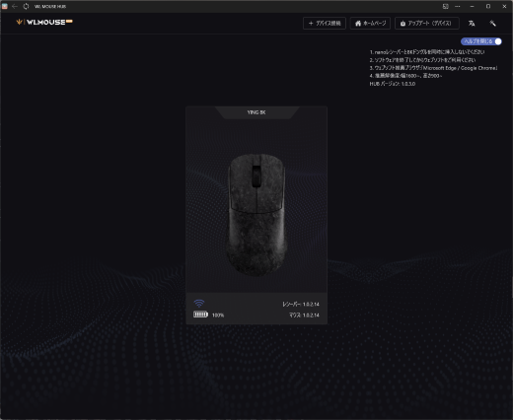Click the mouse firmware version text
The height and width of the screenshot is (420, 513).
point(304,315)
